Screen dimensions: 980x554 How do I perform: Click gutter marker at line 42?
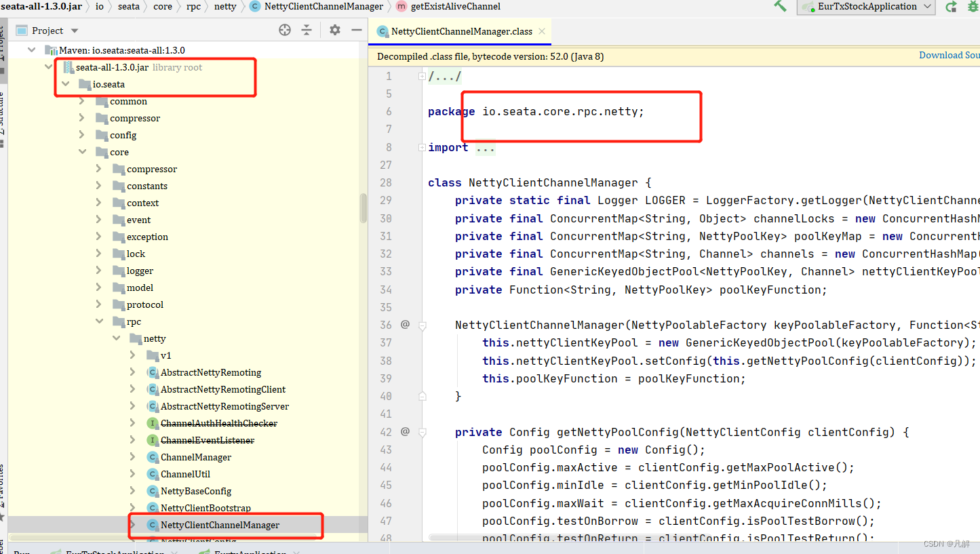click(405, 432)
